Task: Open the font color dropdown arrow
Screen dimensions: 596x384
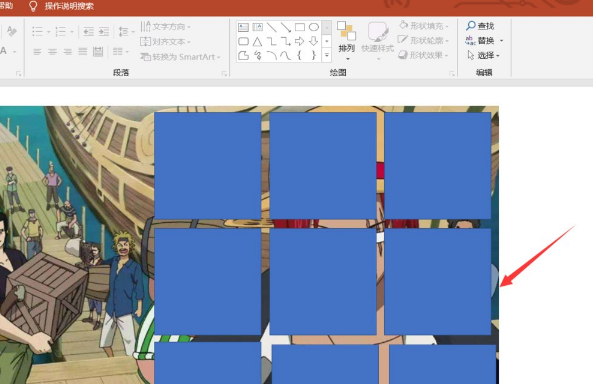Action: tap(14, 52)
